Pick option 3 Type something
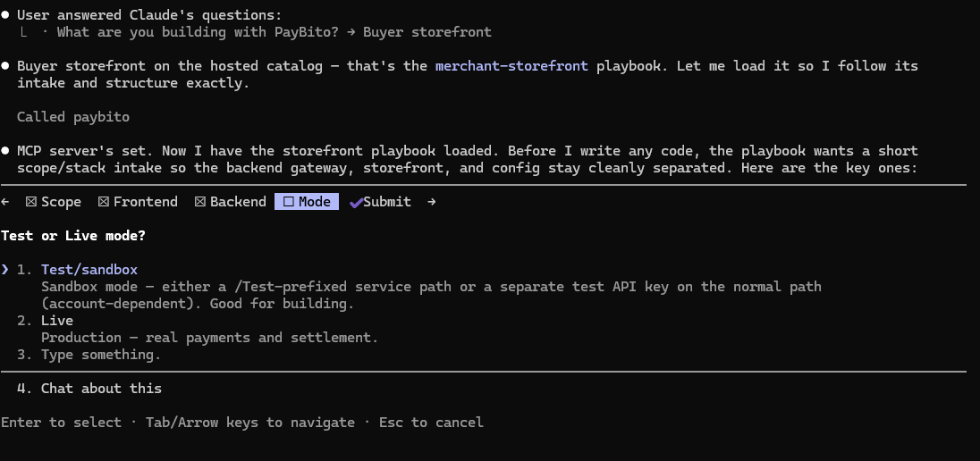Screen dimensions: 980x461 click(x=101, y=355)
